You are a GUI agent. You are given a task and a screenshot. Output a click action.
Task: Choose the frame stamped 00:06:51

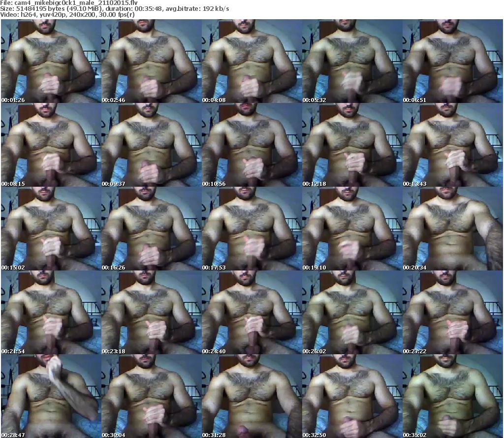pyautogui.click(x=453, y=61)
